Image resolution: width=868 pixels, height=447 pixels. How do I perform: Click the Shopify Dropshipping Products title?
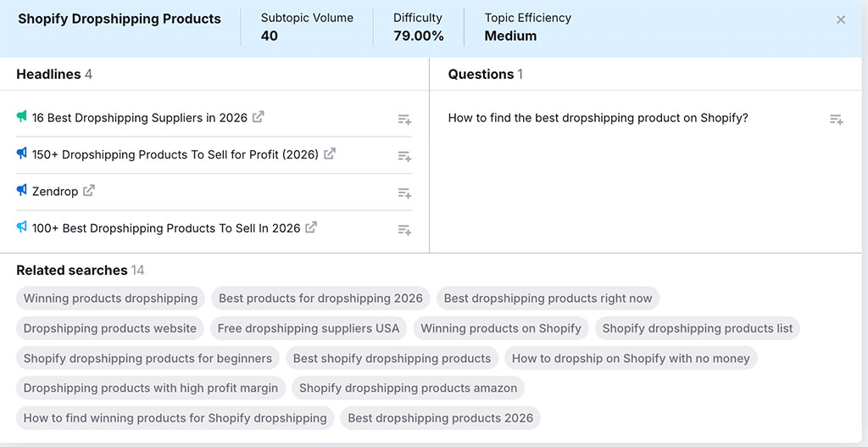[119, 19]
